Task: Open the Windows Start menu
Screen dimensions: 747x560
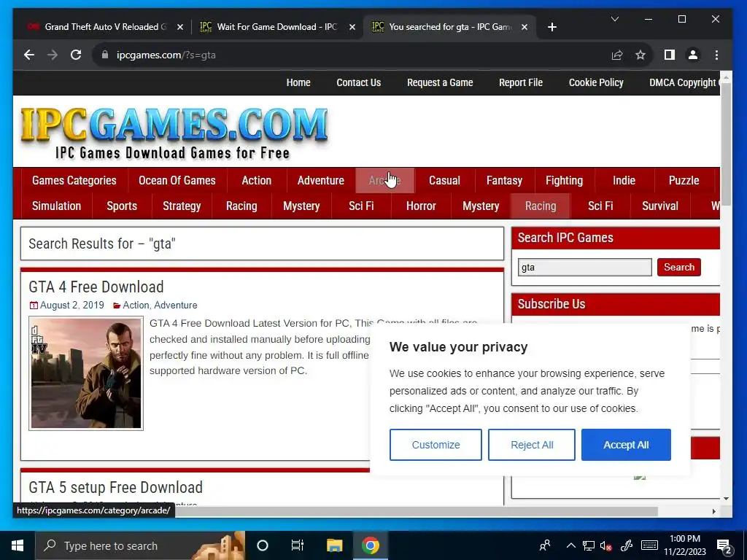Action: (18, 545)
